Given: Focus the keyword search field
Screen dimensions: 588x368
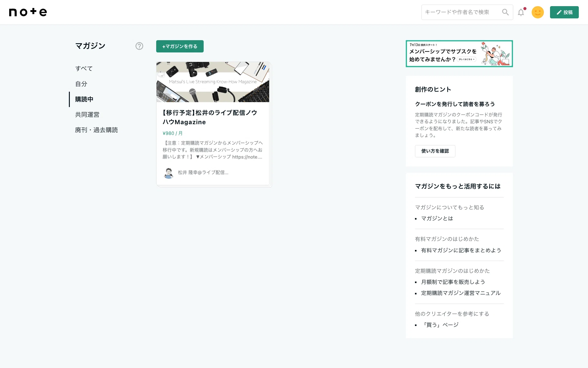Looking at the screenshot, I should click(x=461, y=12).
